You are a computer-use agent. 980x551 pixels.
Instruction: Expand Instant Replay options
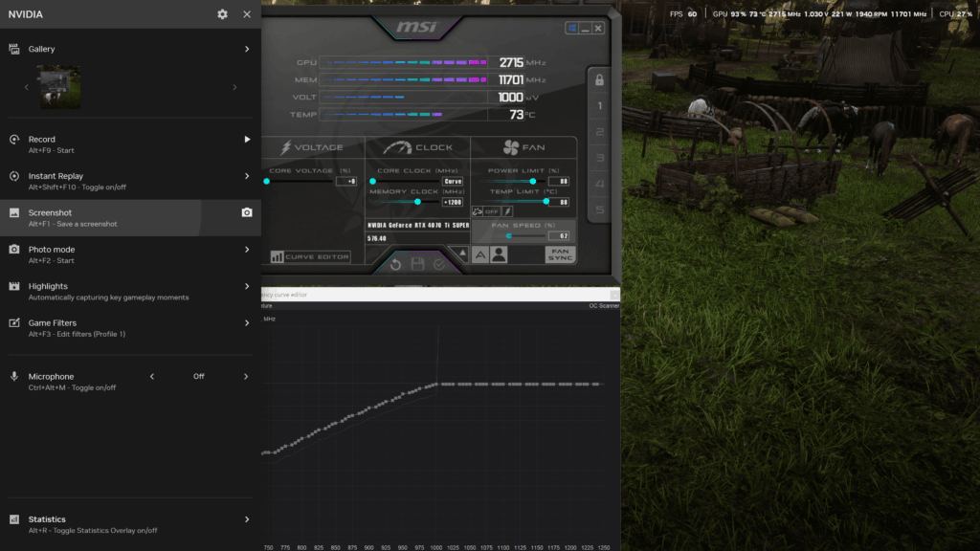(x=247, y=176)
